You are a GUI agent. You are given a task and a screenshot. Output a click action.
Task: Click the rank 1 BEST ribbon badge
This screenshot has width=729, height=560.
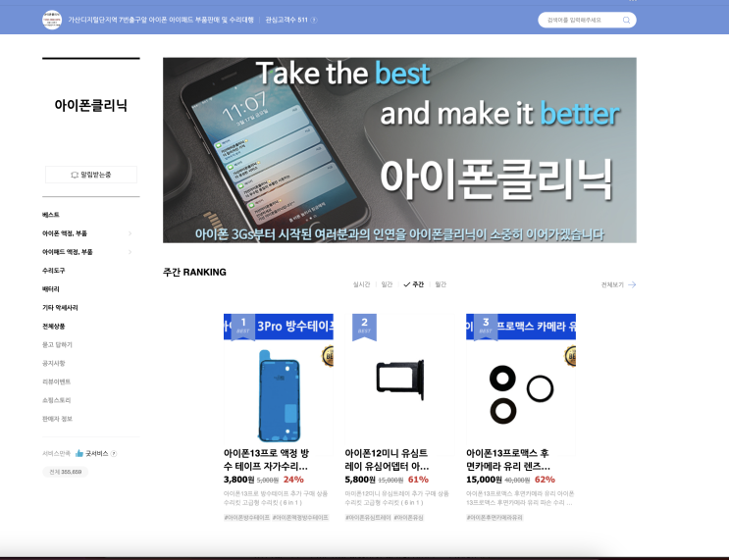pos(242,327)
